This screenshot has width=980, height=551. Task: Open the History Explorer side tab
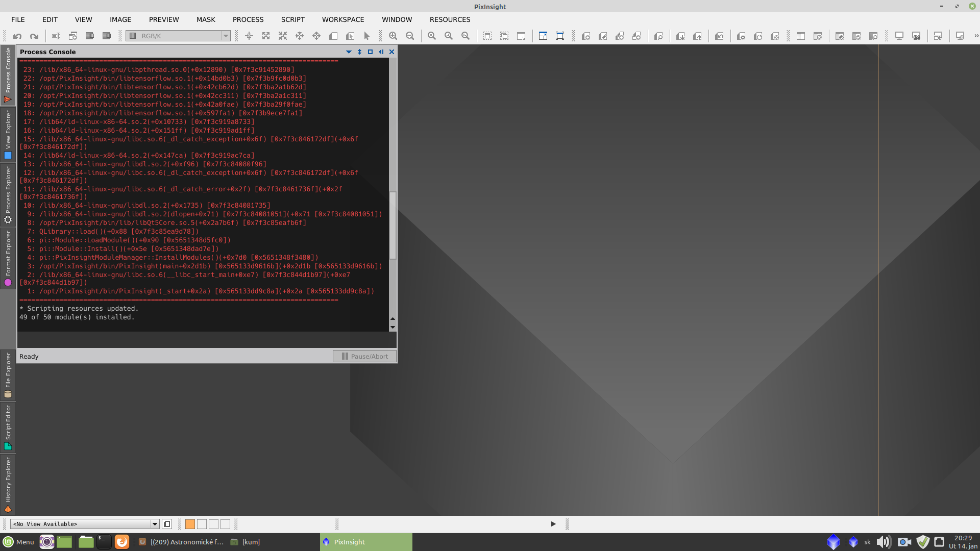[8, 485]
